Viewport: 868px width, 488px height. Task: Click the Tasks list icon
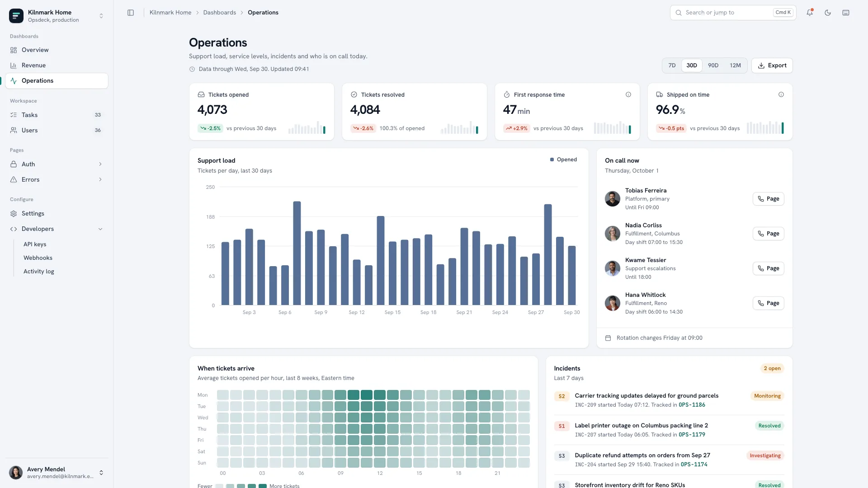click(14, 115)
